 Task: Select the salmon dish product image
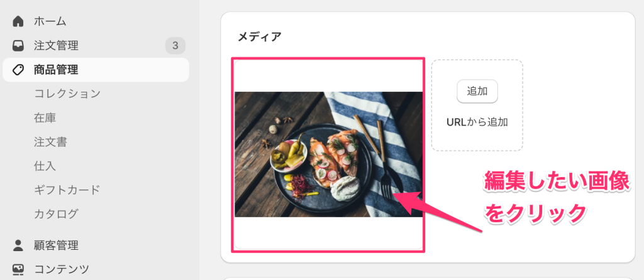[x=328, y=154]
